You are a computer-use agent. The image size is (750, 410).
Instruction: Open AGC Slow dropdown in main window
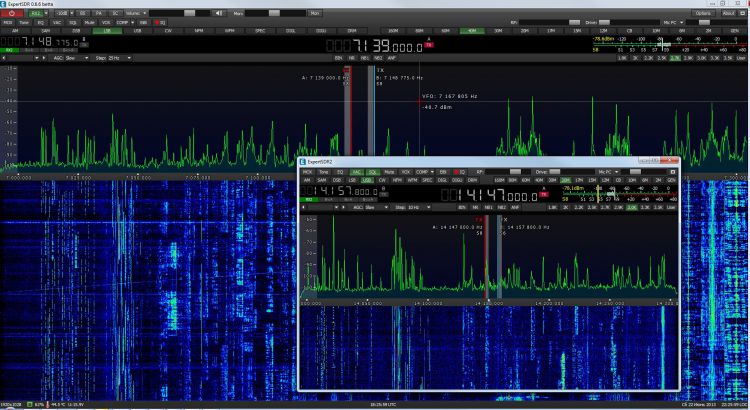87,58
